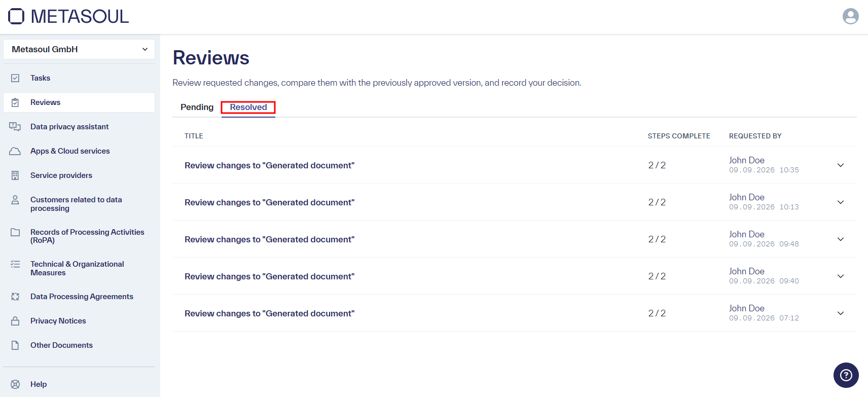Open Data privacy assistant page
Screen dimensions: 868x397
(79, 127)
